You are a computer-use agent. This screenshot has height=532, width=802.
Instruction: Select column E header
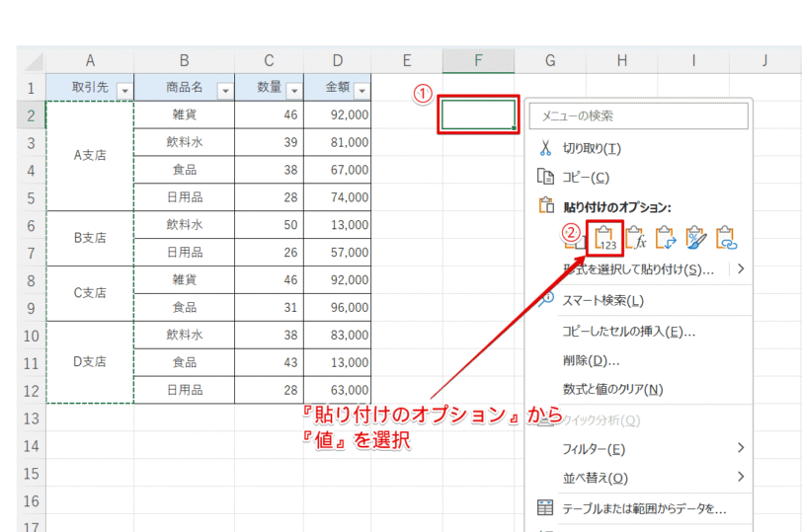pyautogui.click(x=407, y=61)
